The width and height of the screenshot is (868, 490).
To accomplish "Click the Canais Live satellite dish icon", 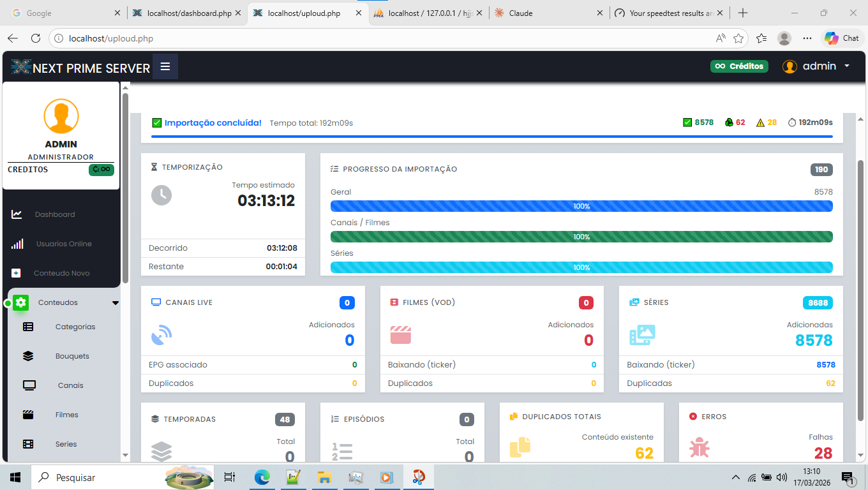I will pyautogui.click(x=161, y=336).
